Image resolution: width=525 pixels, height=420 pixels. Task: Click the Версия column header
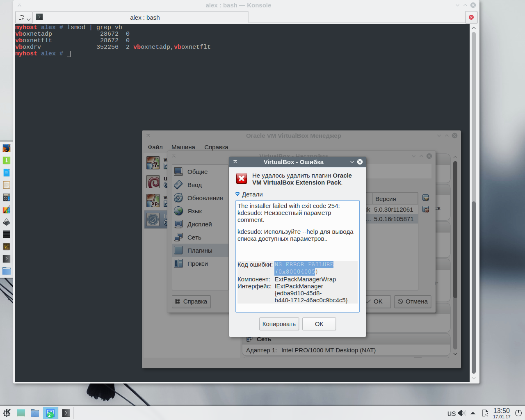[395, 199]
